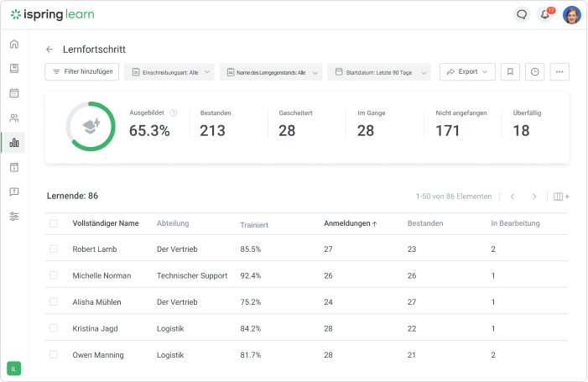
Task: Sort by Vollständiger Name column header
Action: [x=106, y=223]
